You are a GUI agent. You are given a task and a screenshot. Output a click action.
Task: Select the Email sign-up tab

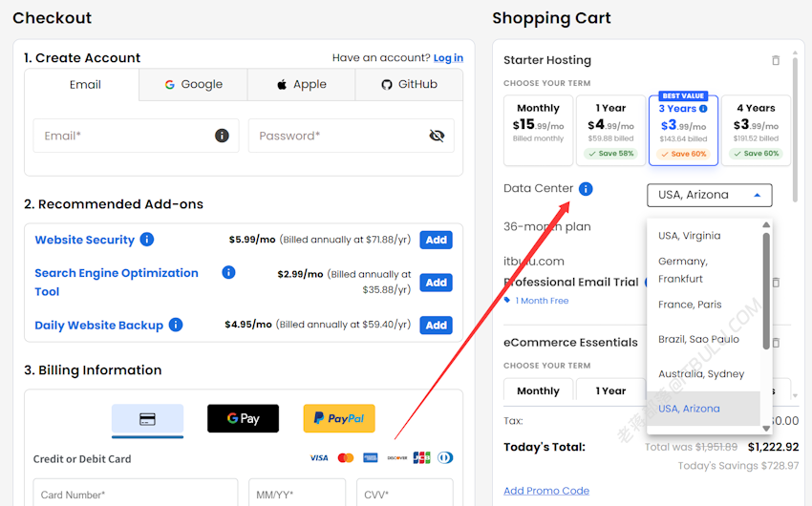[x=82, y=84]
